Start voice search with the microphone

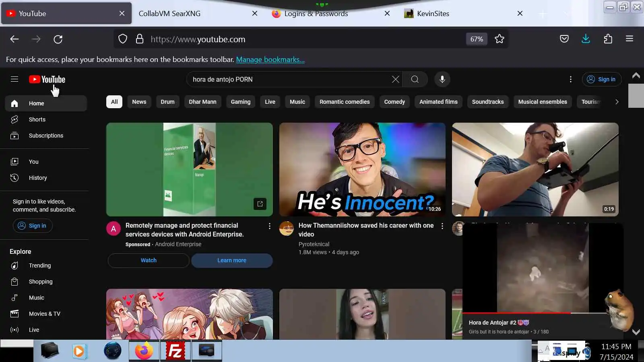[x=442, y=79]
